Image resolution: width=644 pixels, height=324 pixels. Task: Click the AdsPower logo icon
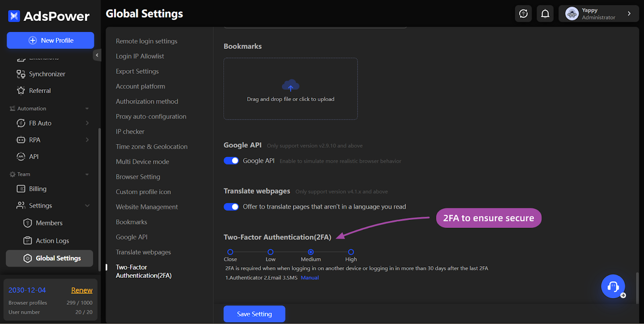tap(14, 16)
